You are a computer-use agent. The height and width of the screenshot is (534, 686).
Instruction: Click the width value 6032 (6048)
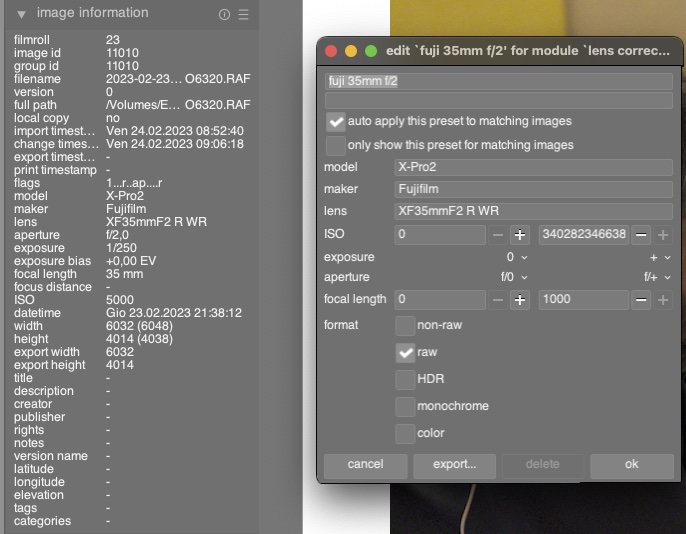[x=139, y=326]
